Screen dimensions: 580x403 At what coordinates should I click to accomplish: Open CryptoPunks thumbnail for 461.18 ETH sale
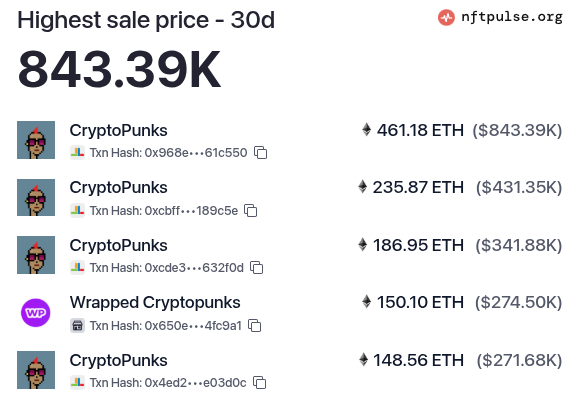[x=36, y=140]
